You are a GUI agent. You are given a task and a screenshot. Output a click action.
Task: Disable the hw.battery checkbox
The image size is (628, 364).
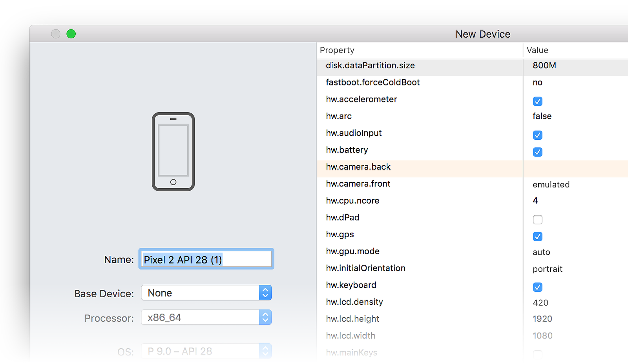[x=537, y=152]
